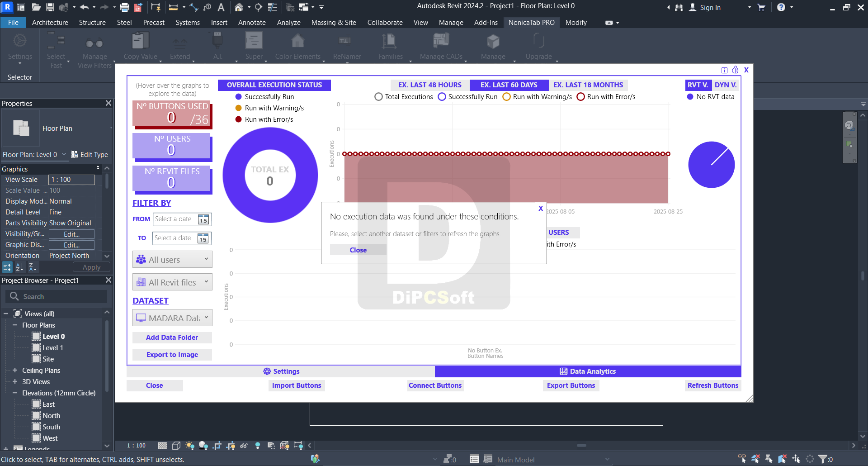
Task: Click the calendar icon beside TO date
Action: pos(203,238)
